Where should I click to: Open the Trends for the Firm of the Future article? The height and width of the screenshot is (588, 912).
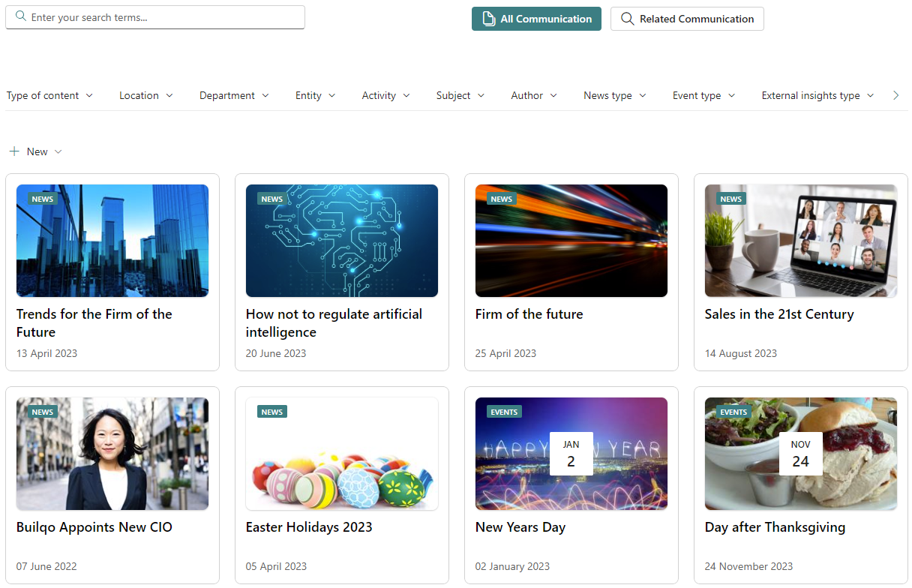(94, 323)
